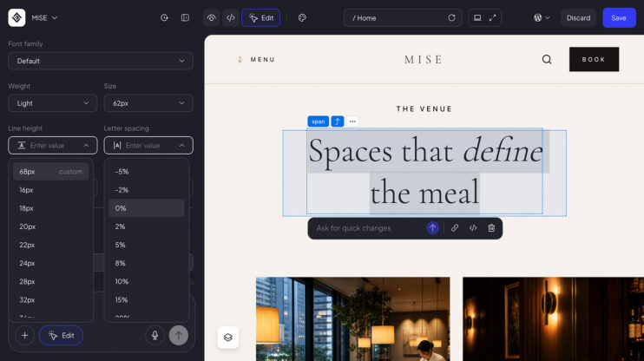Save the page changes
This screenshot has width=644, height=361.
pyautogui.click(x=619, y=17)
